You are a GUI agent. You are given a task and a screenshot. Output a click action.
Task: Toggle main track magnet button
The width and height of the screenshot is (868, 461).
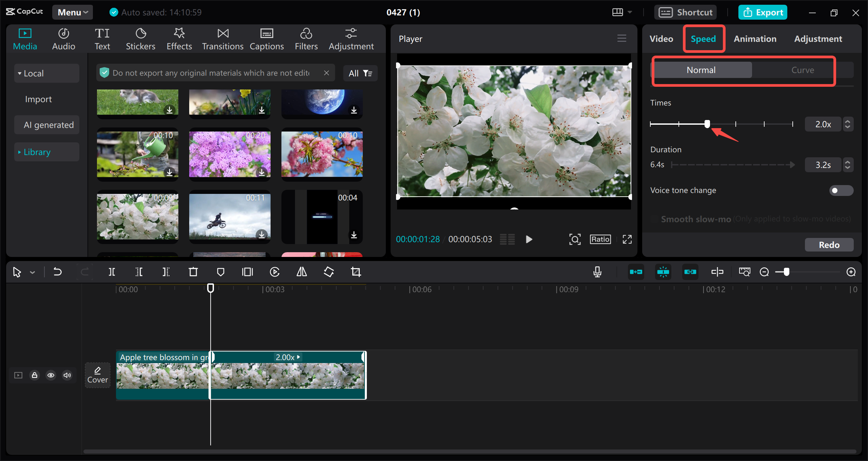tap(636, 272)
